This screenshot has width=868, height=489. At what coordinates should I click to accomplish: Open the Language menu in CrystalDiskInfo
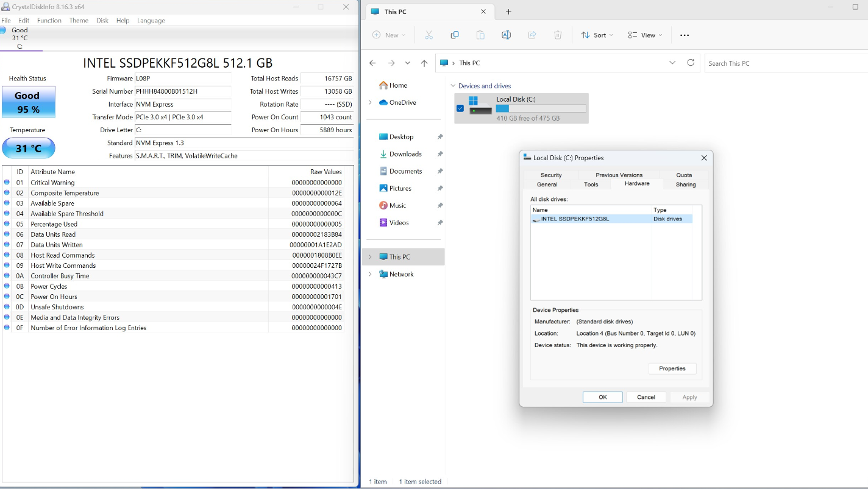(151, 20)
